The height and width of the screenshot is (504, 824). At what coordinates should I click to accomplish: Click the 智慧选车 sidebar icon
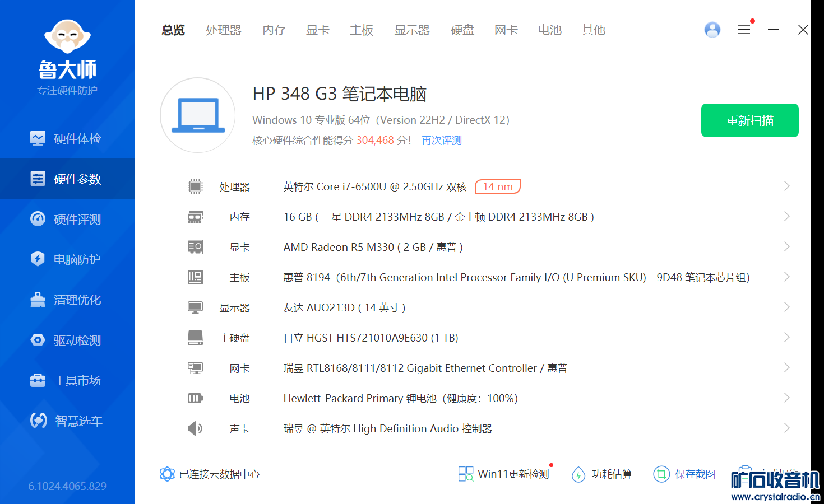(38, 420)
